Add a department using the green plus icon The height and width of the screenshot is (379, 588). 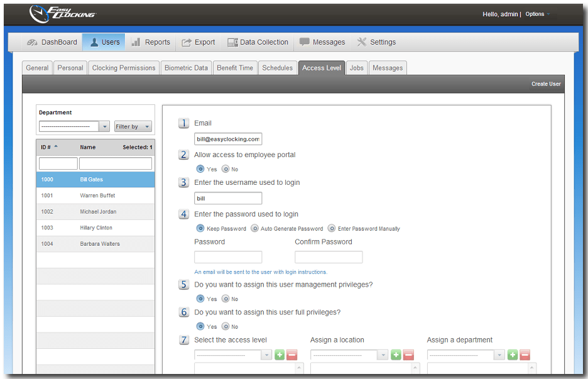[513, 354]
